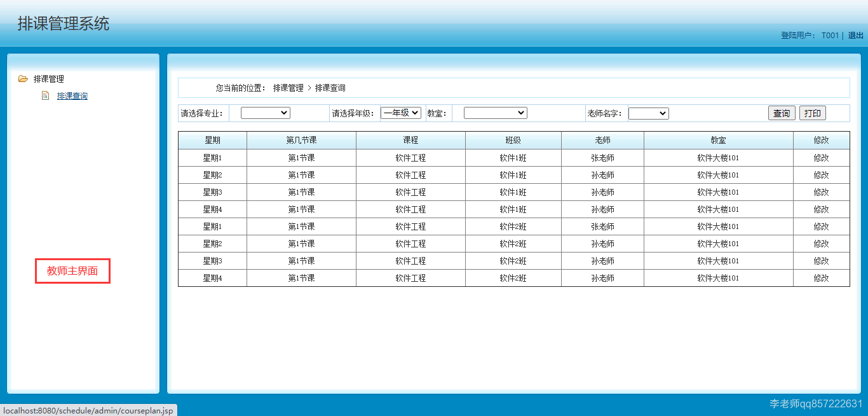Click 排课查询 in the breadcrumb path
The height and width of the screenshot is (416, 868).
tap(330, 88)
